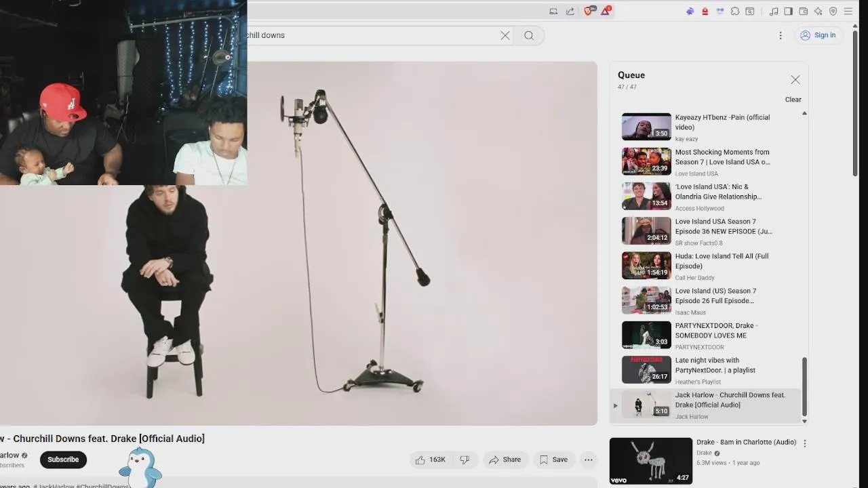Viewport: 868px width, 488px height.
Task: Play Kayeazy HTbenz Pain from queue
Action: click(705, 127)
